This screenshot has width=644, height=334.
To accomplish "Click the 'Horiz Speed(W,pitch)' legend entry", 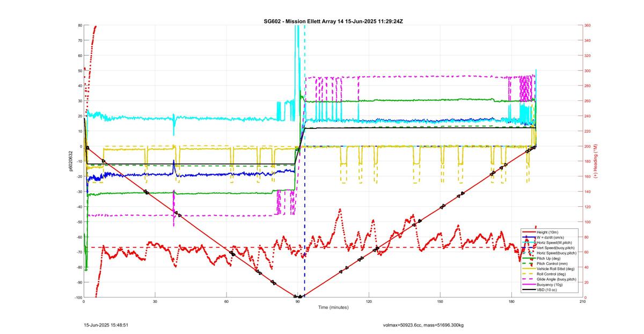I will 547,243.
